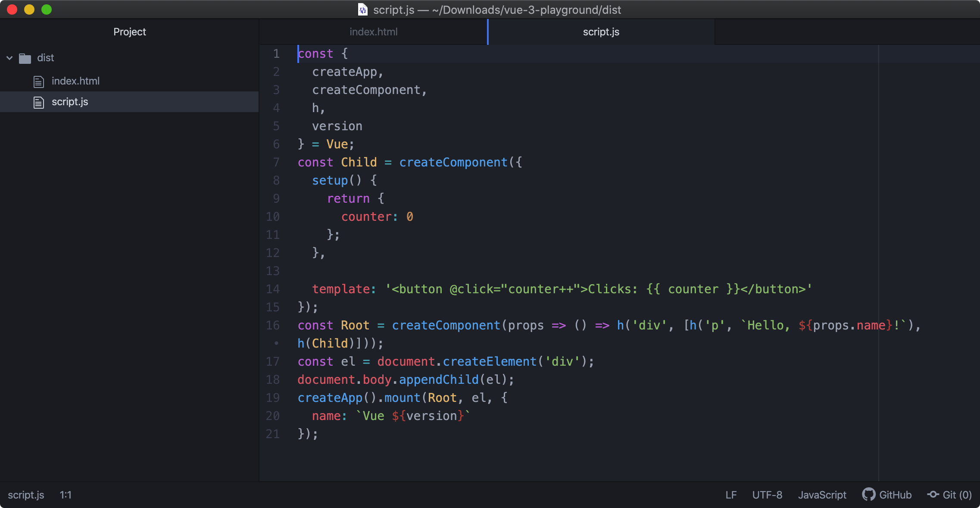Screen dimensions: 980x508
Task: Click the green fullscreen window button
Action: tap(47, 9)
